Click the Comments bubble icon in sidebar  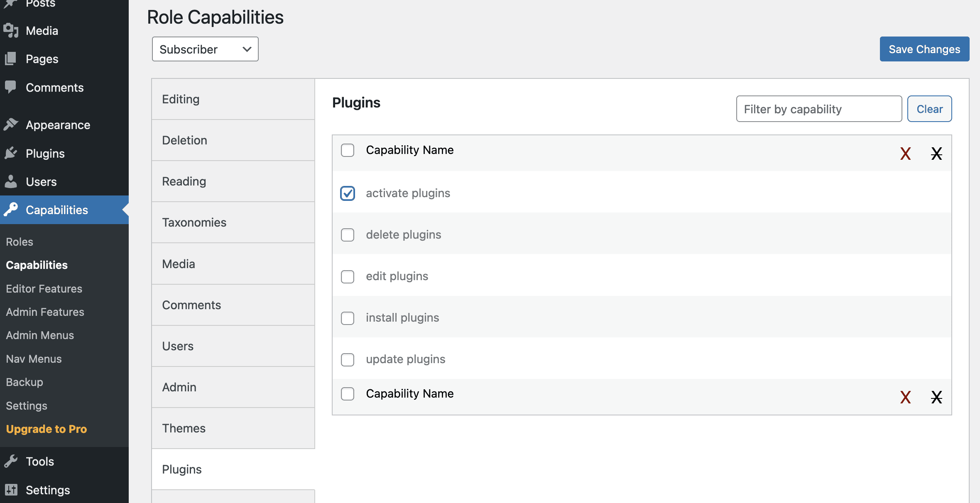pyautogui.click(x=11, y=87)
